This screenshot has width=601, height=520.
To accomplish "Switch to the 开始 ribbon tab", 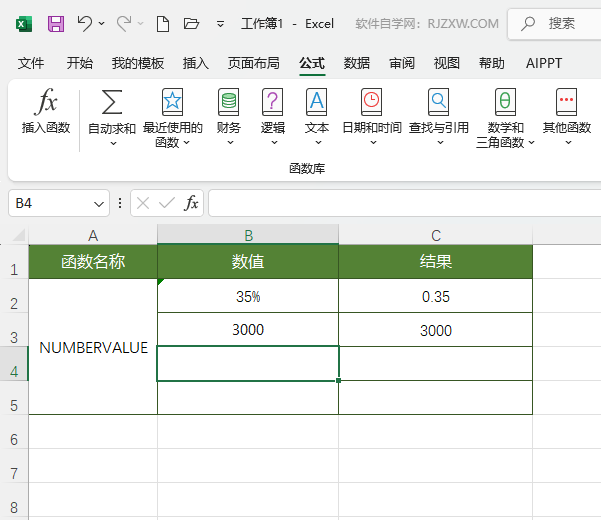I will [x=79, y=63].
